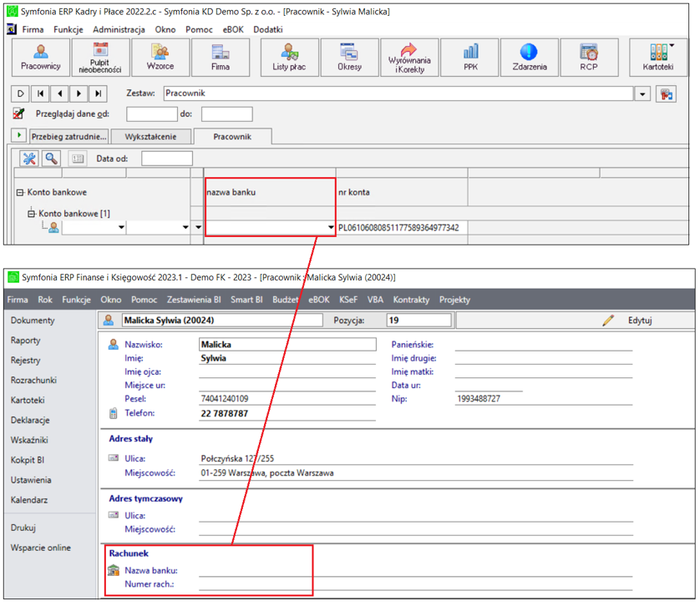
Task: Click the green arrow left of Przebieg zatrudnienia tab
Action: tap(18, 134)
